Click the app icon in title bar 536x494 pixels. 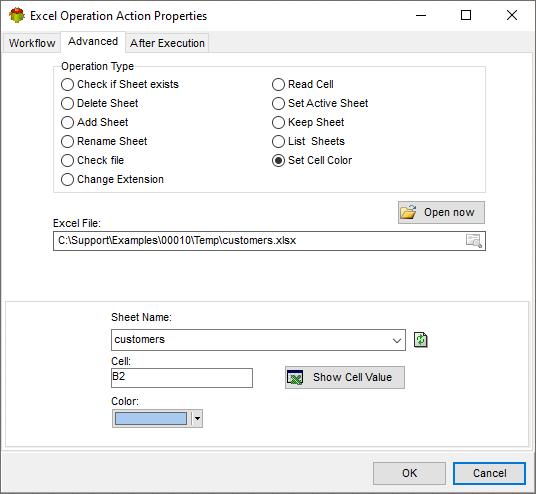[17, 16]
